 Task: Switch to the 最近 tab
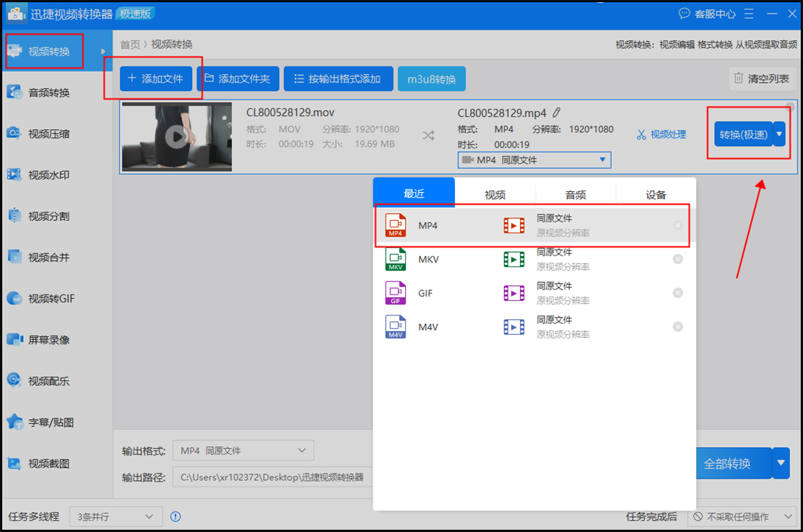[414, 193]
